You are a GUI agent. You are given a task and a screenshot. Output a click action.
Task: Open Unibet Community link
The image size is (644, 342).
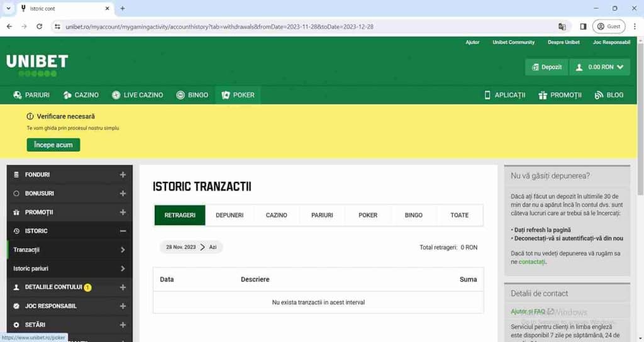513,42
